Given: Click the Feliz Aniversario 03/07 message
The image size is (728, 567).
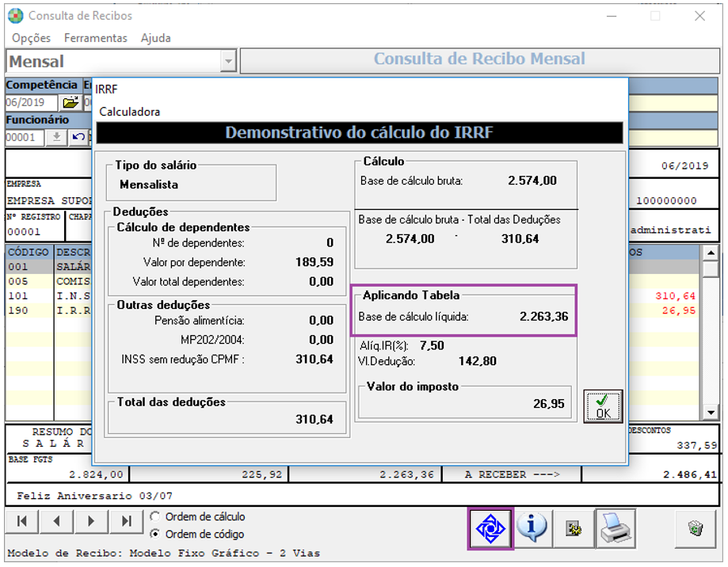Looking at the screenshot, I should (95, 496).
